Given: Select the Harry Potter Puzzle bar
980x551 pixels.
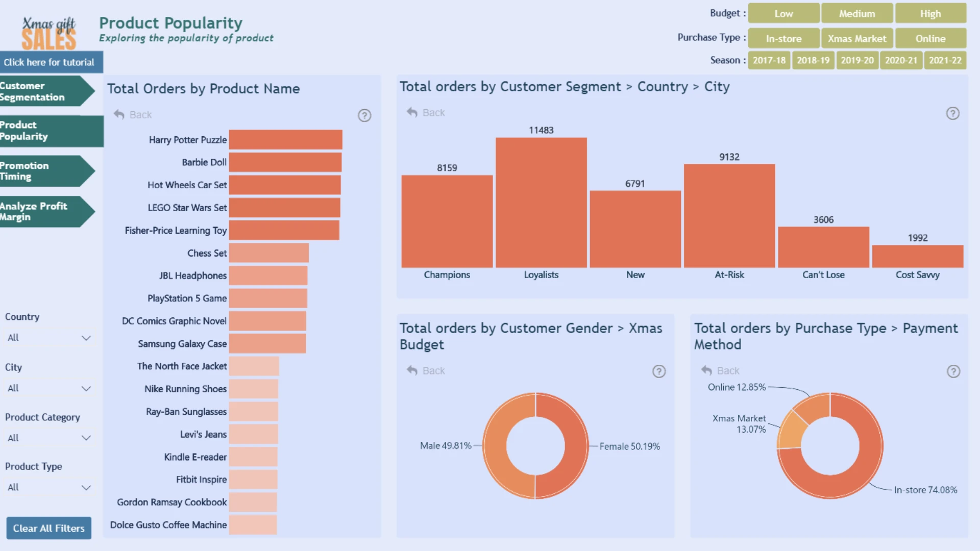Looking at the screenshot, I should pyautogui.click(x=285, y=140).
